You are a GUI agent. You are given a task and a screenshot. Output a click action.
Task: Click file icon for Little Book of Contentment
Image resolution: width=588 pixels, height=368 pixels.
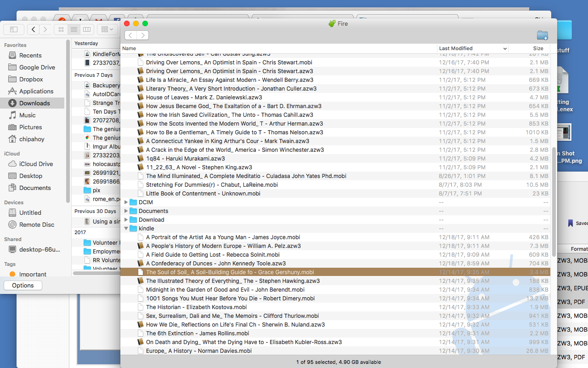(141, 193)
